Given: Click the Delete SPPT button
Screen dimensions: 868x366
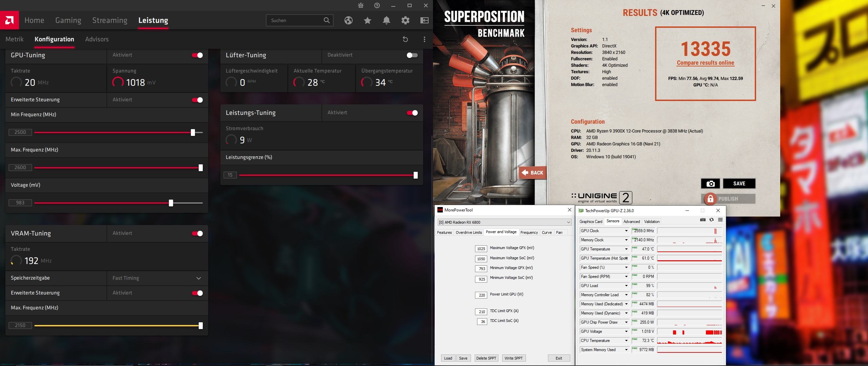Looking at the screenshot, I should click(x=486, y=358).
